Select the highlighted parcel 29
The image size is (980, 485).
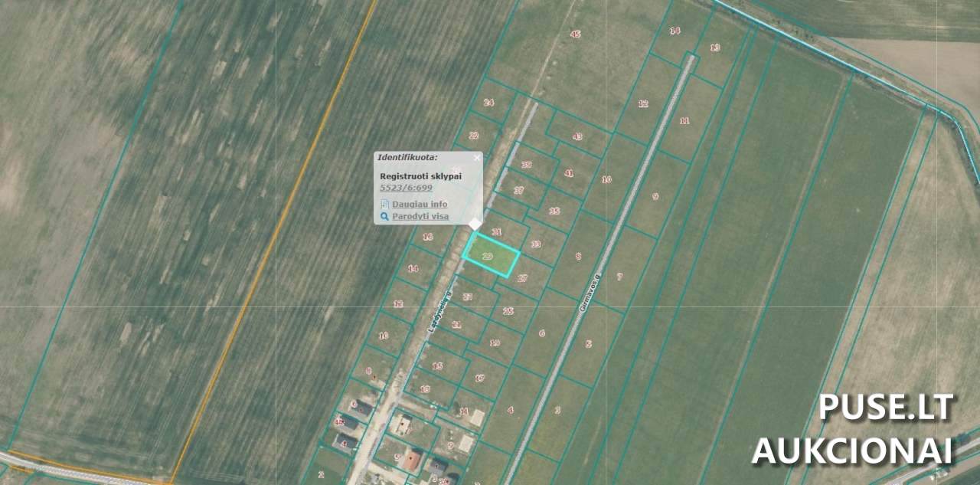(x=491, y=256)
